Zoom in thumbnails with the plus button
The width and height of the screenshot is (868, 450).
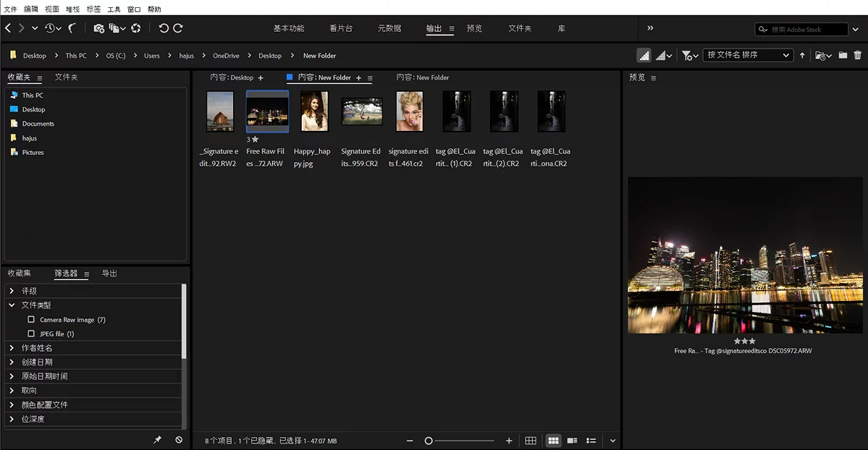tap(509, 441)
